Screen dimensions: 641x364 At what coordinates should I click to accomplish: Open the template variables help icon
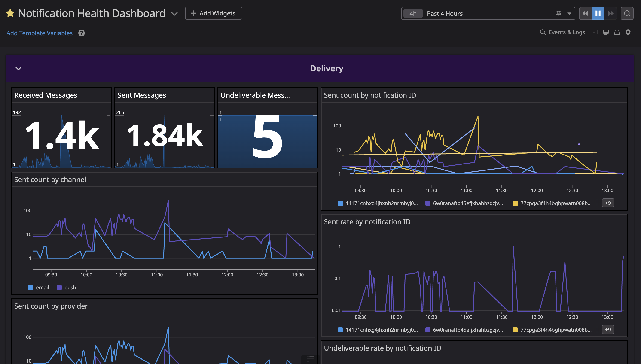click(x=82, y=33)
